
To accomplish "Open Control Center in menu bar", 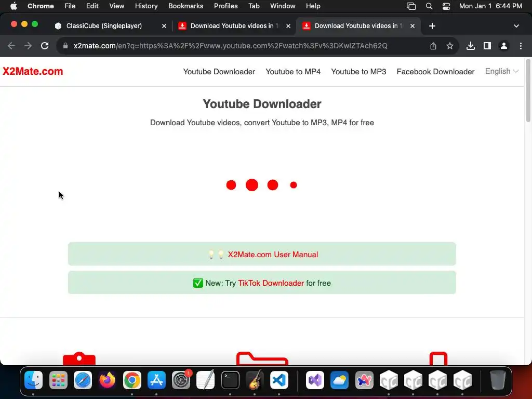I will 446,6.
